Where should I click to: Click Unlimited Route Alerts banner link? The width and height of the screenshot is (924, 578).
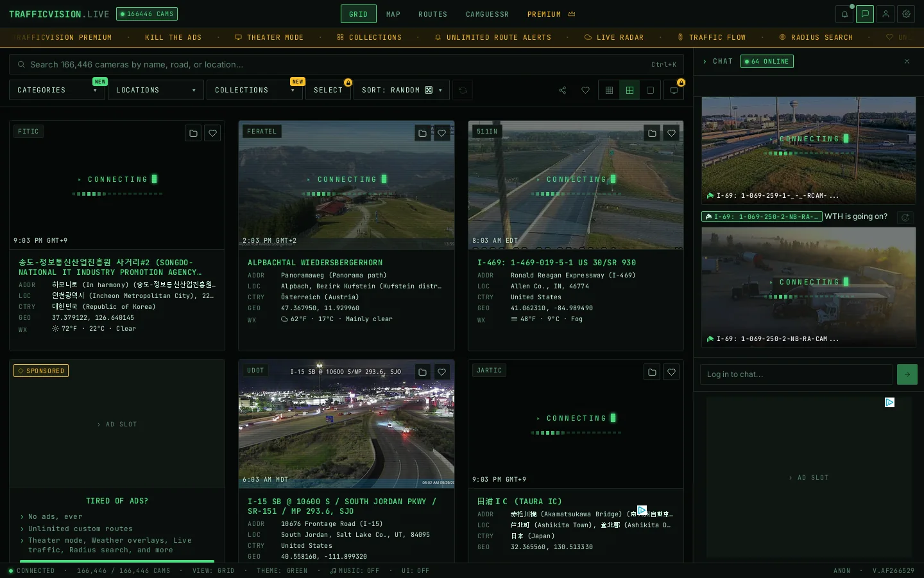pyautogui.click(x=493, y=37)
